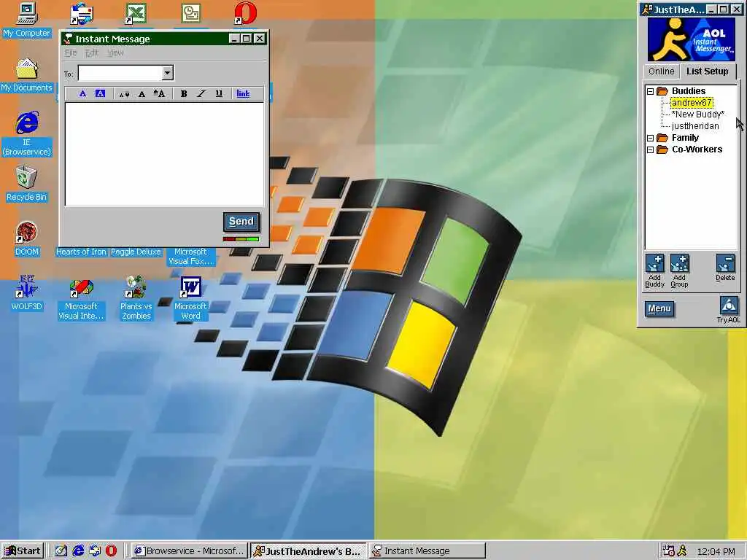Open the Microsoft Word desktop icon
This screenshot has width=747, height=560.
click(190, 298)
